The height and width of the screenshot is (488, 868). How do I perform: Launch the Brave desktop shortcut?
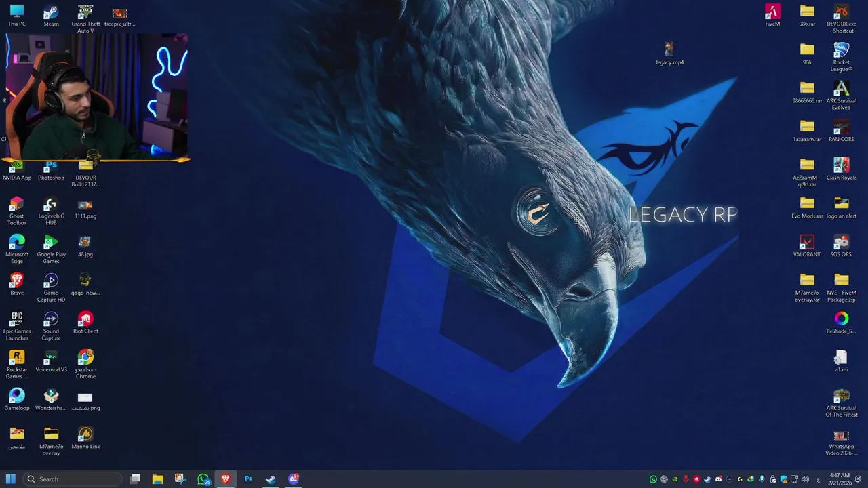point(17,285)
